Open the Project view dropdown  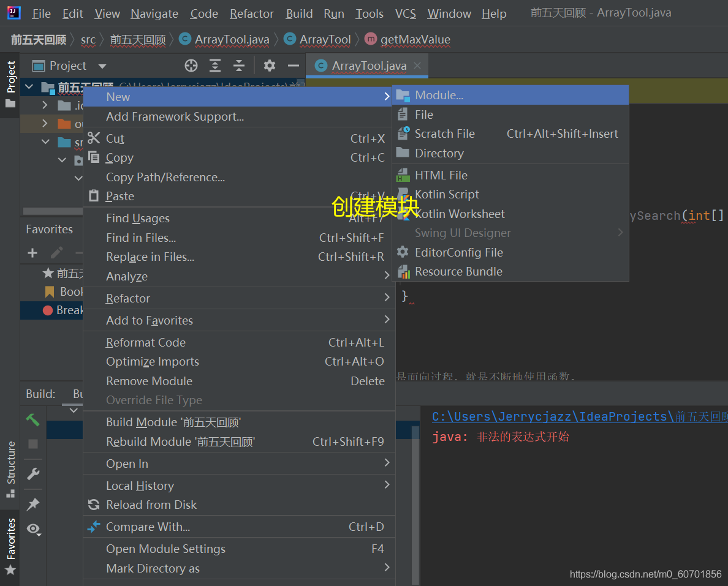pyautogui.click(x=101, y=66)
